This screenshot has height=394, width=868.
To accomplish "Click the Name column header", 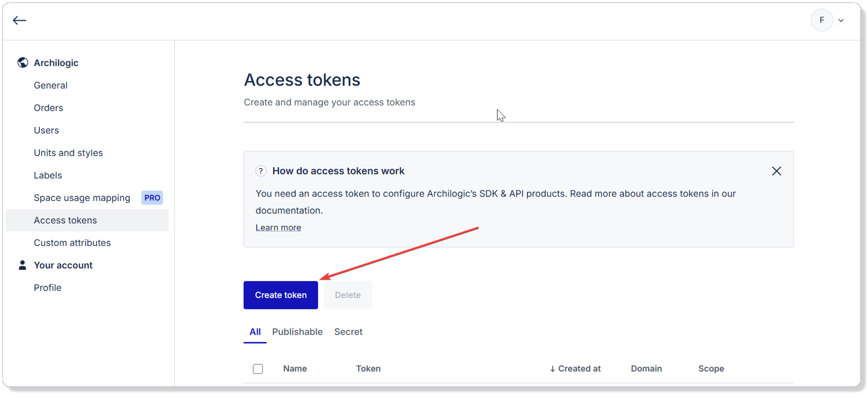I will point(295,369).
